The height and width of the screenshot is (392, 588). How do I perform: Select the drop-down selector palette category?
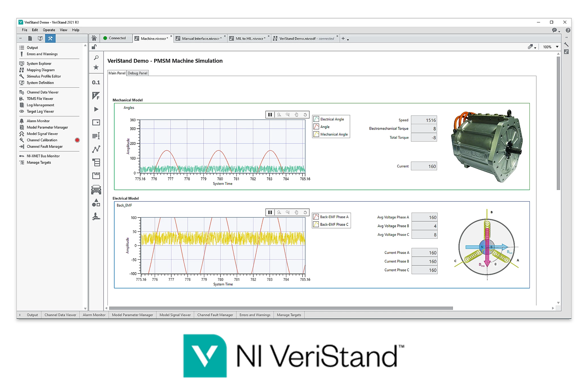coord(96,123)
